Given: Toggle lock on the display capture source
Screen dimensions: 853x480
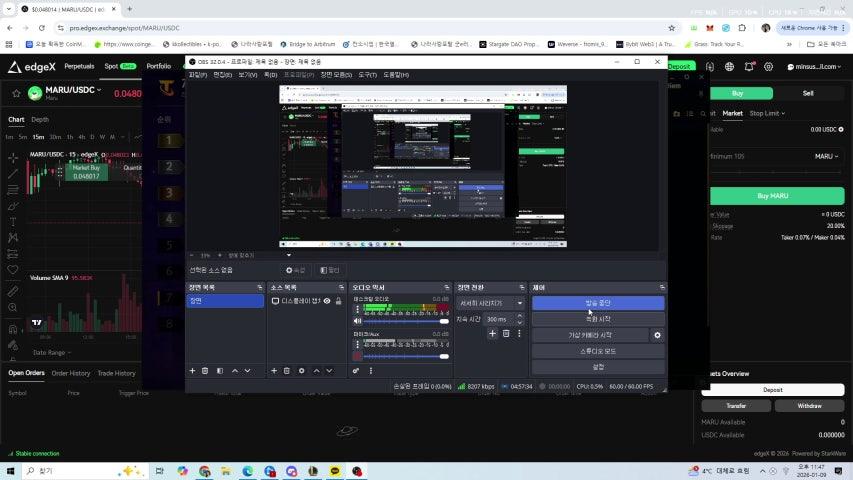Looking at the screenshot, I should click(338, 301).
